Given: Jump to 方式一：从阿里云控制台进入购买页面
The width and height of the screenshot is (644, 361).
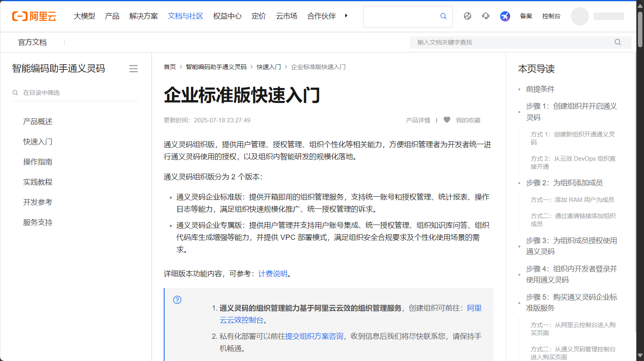Looking at the screenshot, I should coord(573,329).
